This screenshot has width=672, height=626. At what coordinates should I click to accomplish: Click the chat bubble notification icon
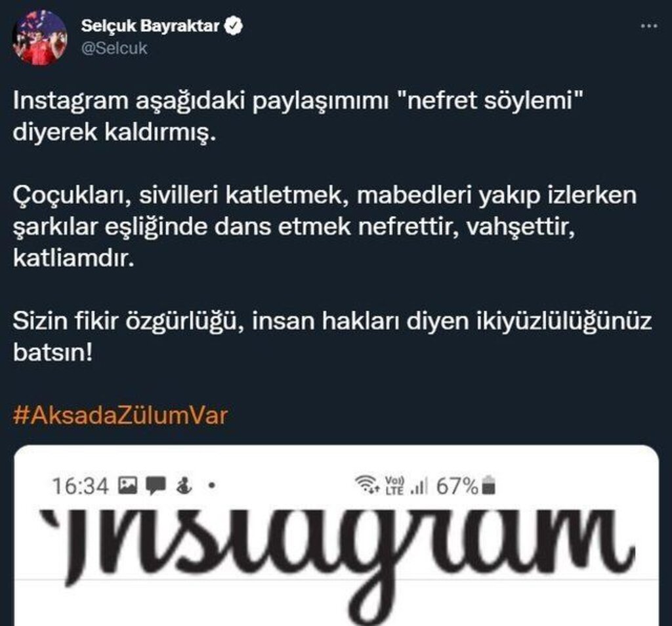[156, 486]
